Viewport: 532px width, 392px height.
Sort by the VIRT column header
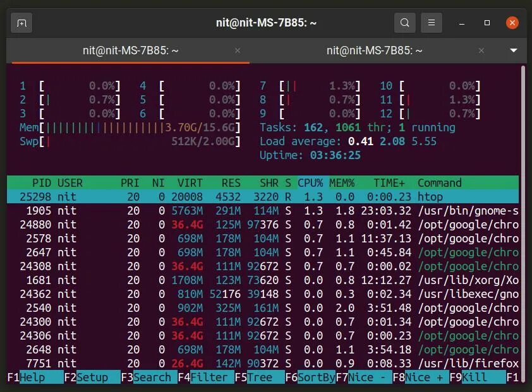click(x=190, y=183)
